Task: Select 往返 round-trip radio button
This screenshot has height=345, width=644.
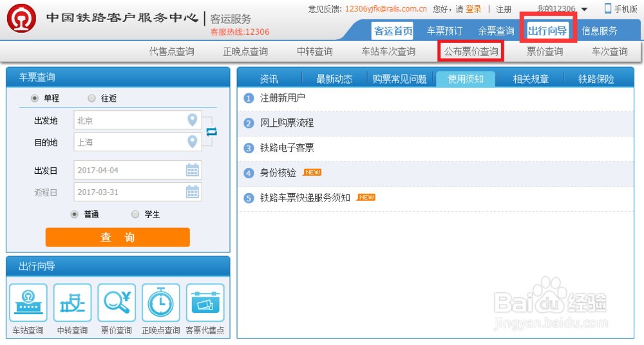Action: 91,98
